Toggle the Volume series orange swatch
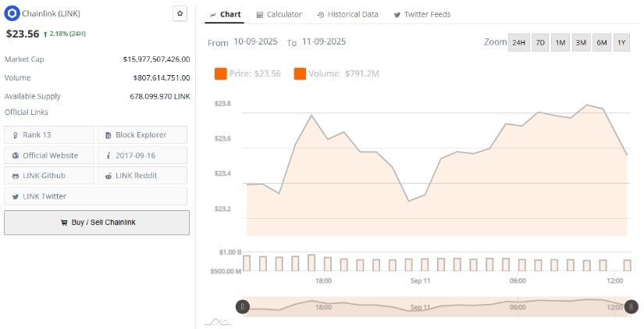Viewport: 644px width, 329px height. (x=300, y=73)
